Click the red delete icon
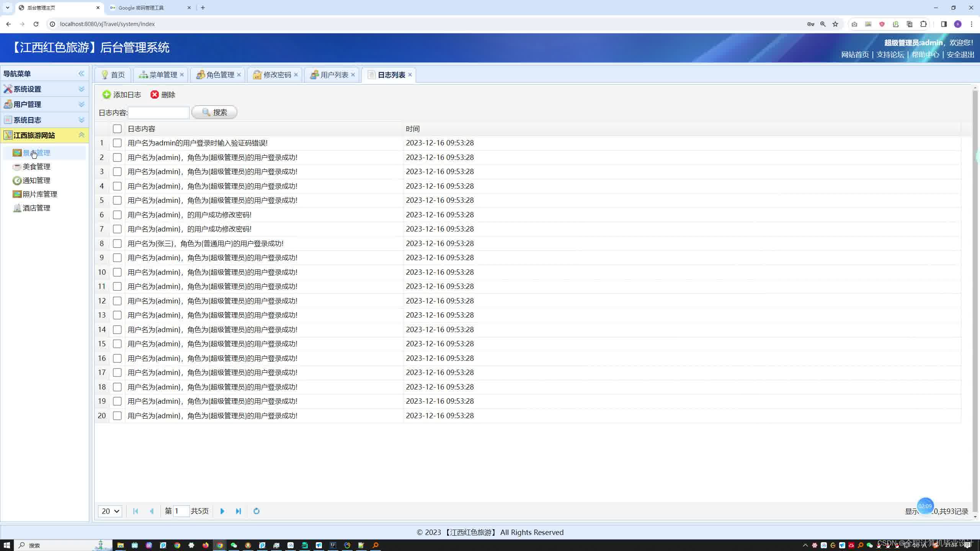This screenshot has height=551, width=980. coord(155,95)
